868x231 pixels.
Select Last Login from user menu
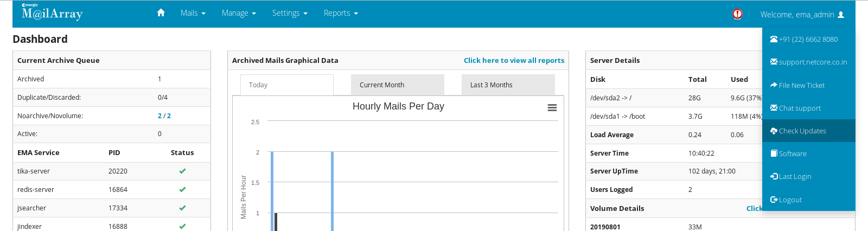coord(809,176)
